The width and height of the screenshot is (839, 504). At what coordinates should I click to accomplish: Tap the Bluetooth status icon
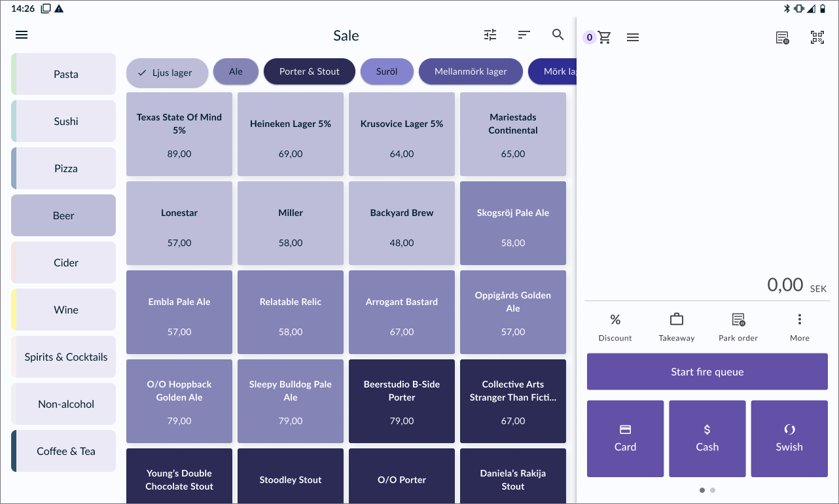(x=787, y=9)
